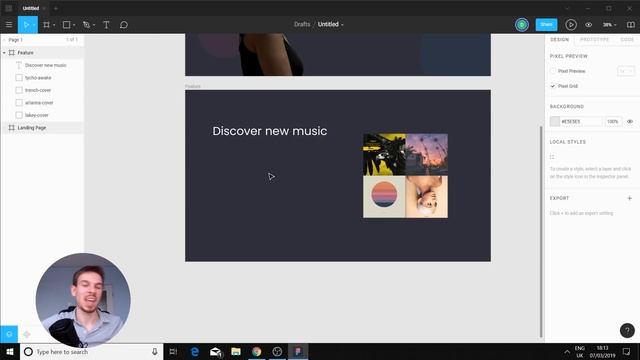Image resolution: width=640 pixels, height=360 pixels.
Task: Edit the background opacity 100% field
Action: tap(613, 122)
